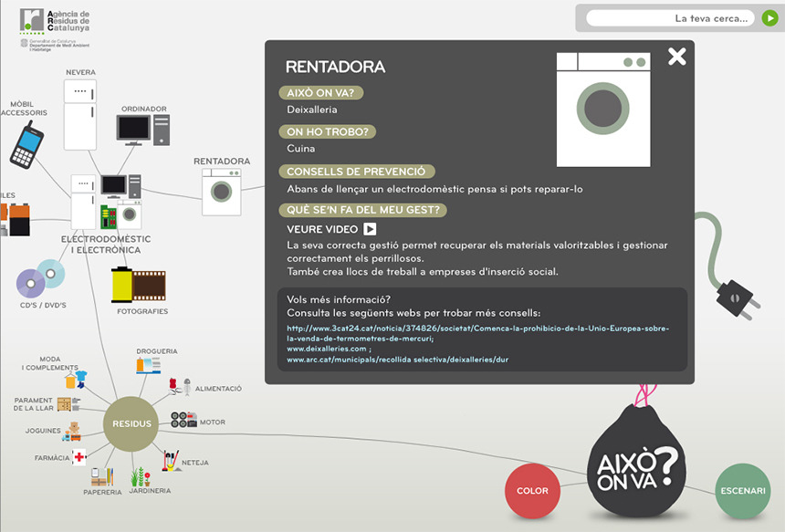Click the Deixalleria answer text
The image size is (785, 532).
[312, 110]
